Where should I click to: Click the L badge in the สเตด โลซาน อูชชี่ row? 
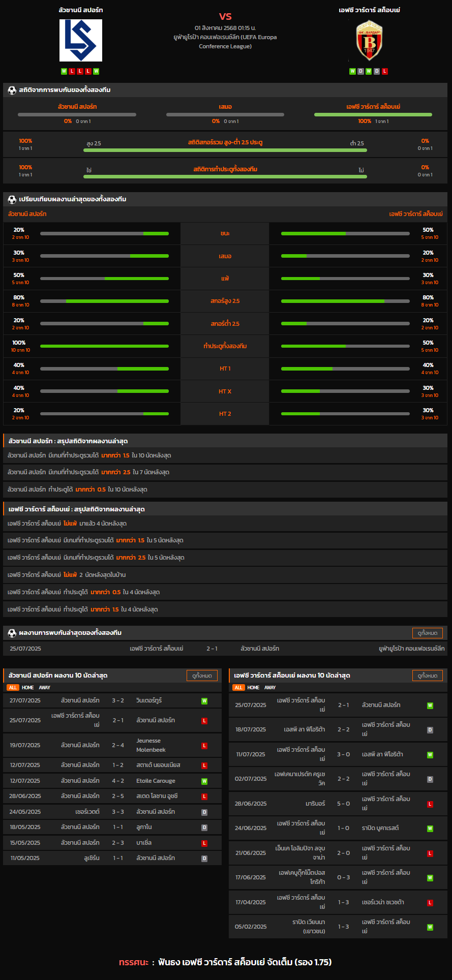(x=204, y=797)
